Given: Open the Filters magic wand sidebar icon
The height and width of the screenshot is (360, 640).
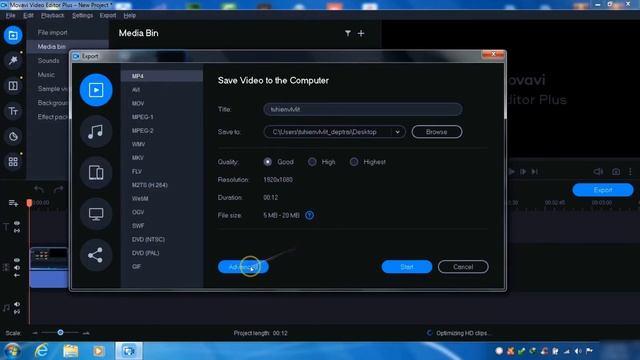Looking at the screenshot, I should [13, 61].
